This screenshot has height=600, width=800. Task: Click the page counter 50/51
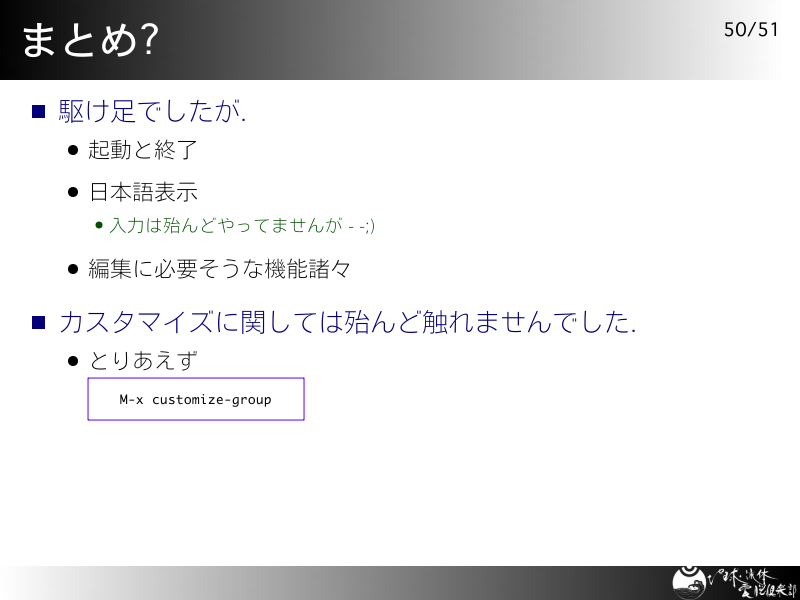(x=751, y=30)
